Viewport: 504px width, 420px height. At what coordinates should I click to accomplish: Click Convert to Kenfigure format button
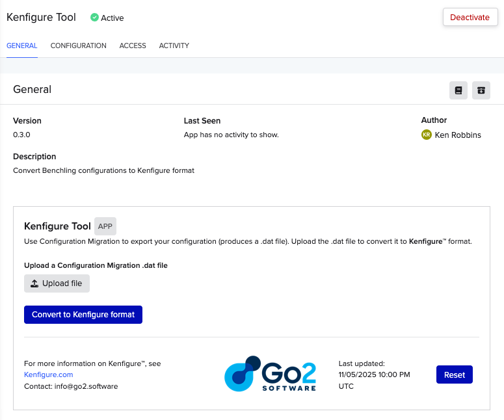(x=83, y=315)
